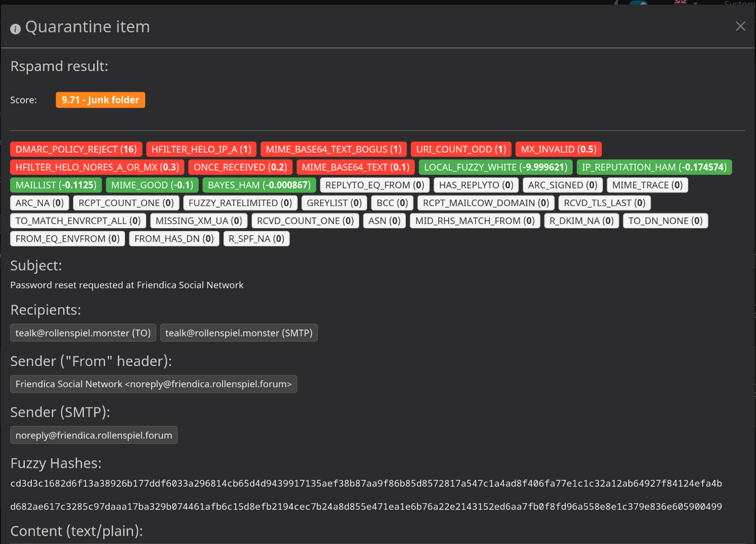Open the System menu

pos(739,4)
